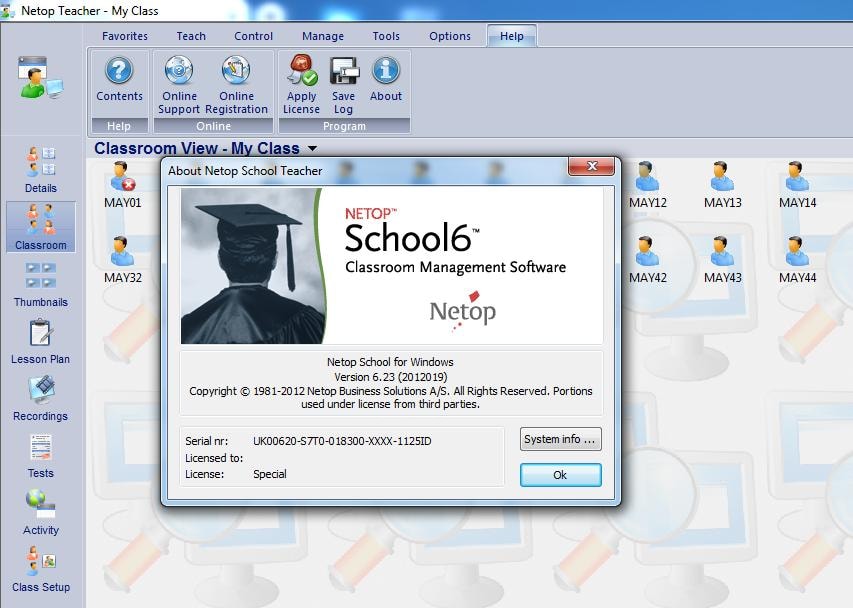Viewport: 853px width, 608px height.
Task: Select student MAY12
Action: click(648, 185)
